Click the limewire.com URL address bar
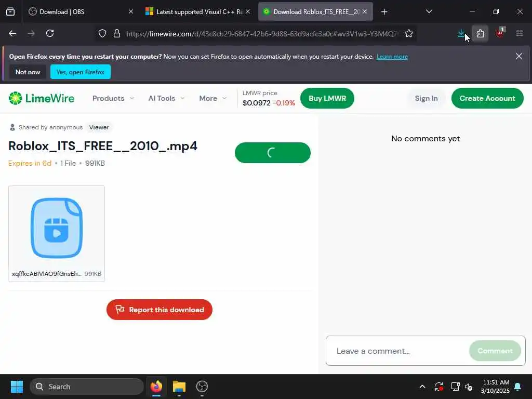Viewport: 532px width, 399px height. click(262, 34)
